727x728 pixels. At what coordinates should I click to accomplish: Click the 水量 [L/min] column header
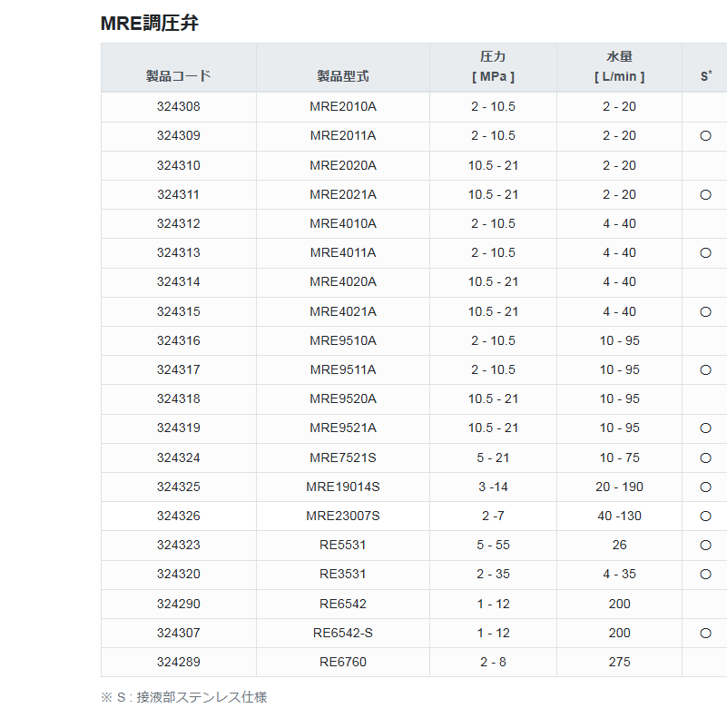coord(619,66)
